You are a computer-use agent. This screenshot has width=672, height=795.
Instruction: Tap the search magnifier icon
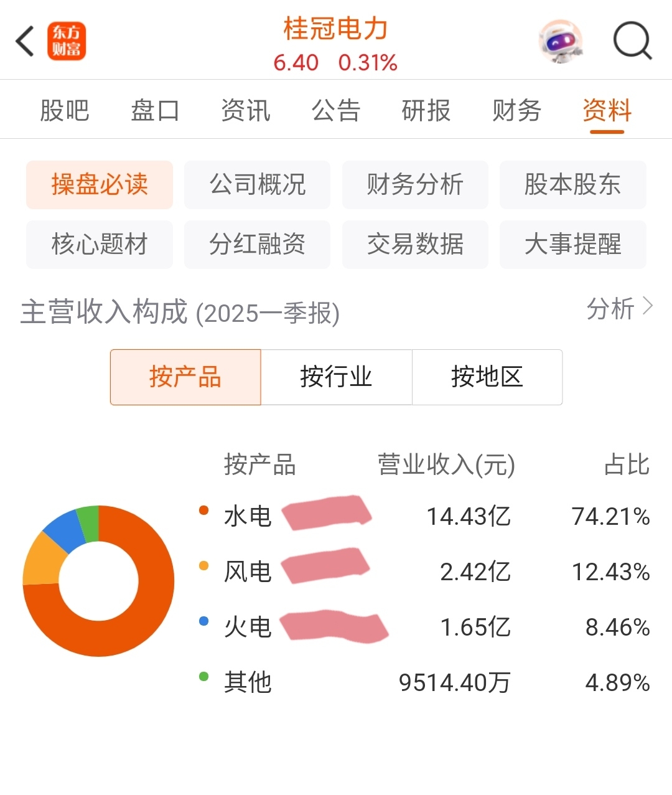coord(632,41)
